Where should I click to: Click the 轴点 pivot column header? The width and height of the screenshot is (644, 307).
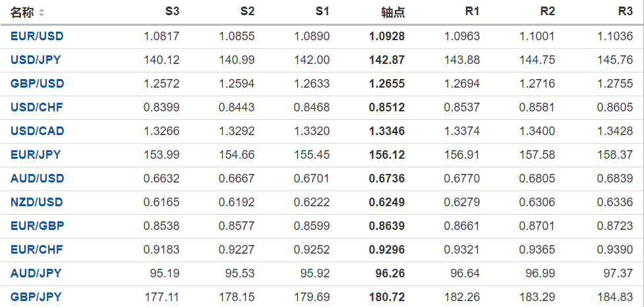pos(393,13)
